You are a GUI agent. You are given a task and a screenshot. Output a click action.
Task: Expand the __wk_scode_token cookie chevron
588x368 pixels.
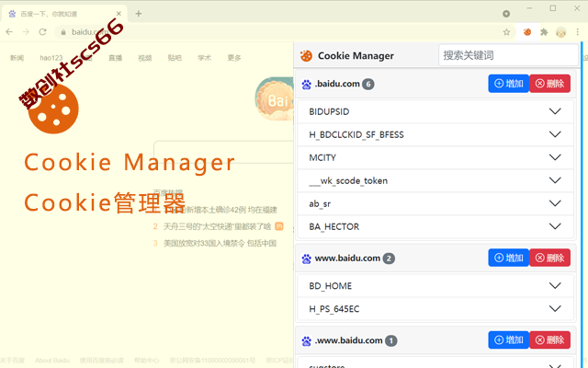click(555, 180)
